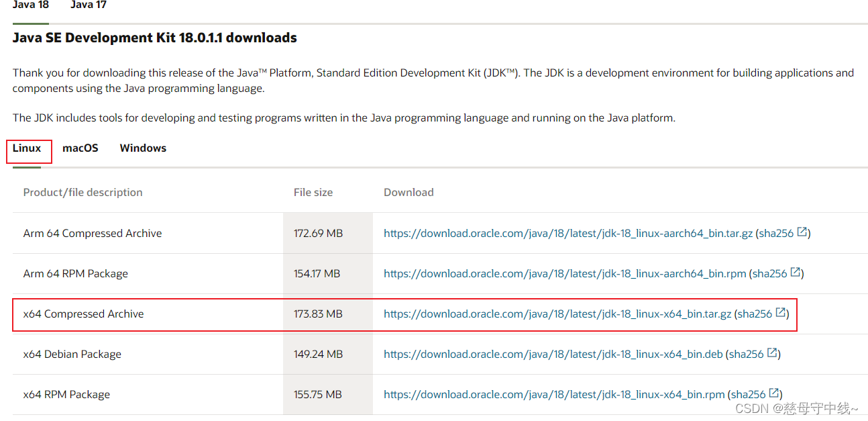868x421 pixels.
Task: Switch to the Windows downloads tab
Action: coord(143,148)
